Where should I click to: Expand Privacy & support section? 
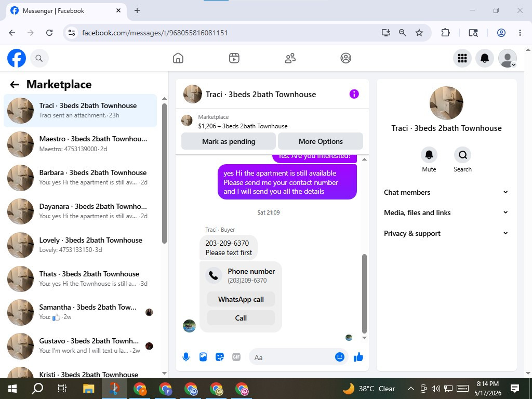point(446,233)
